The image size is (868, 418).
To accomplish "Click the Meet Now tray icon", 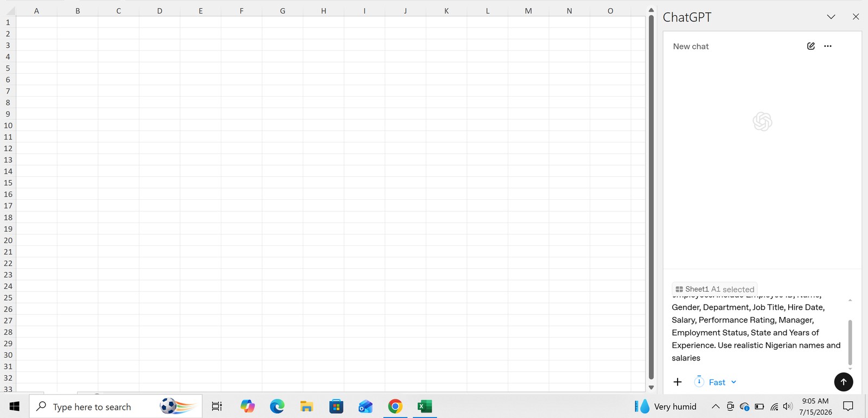I will (x=730, y=406).
